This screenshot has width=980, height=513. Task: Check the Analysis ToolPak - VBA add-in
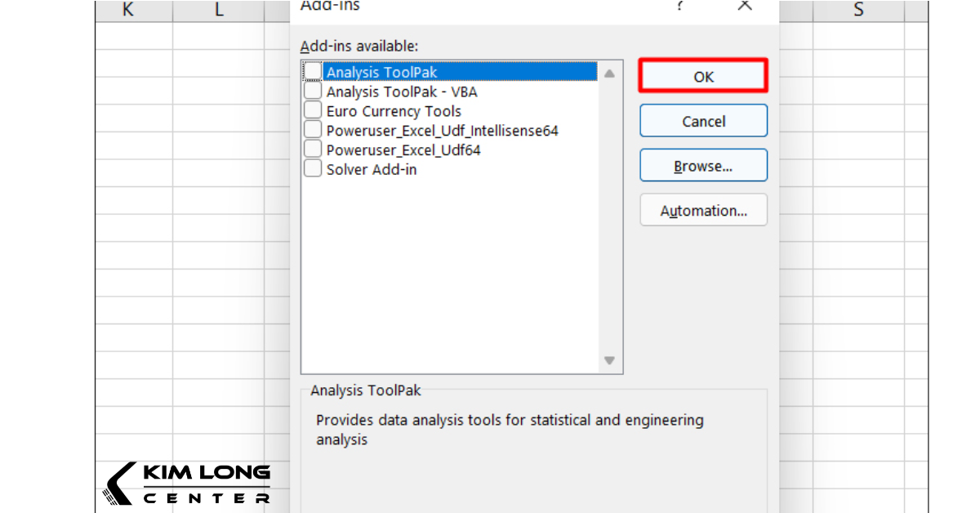(313, 91)
